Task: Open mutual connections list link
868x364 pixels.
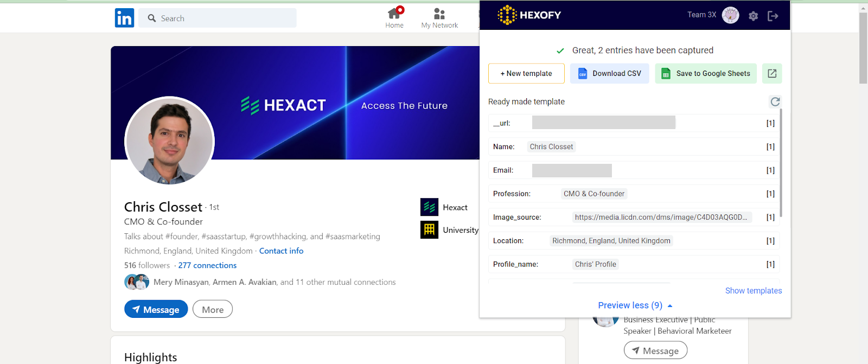Action: (x=275, y=282)
